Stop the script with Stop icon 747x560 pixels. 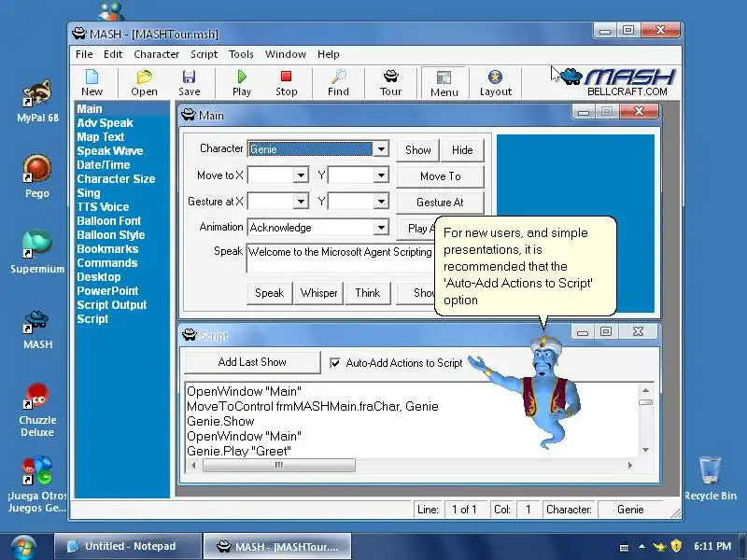(286, 83)
